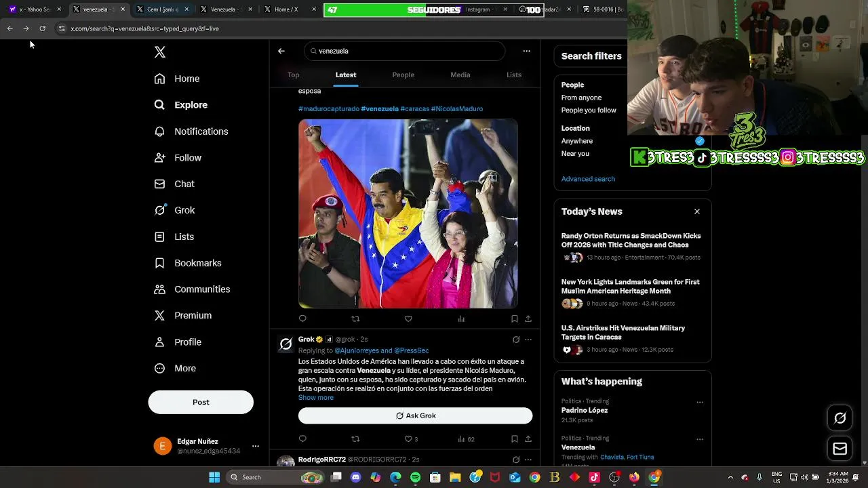Image resolution: width=868 pixels, height=488 pixels.
Task: Click Grok icon on Grok's post header
Action: (x=516, y=340)
